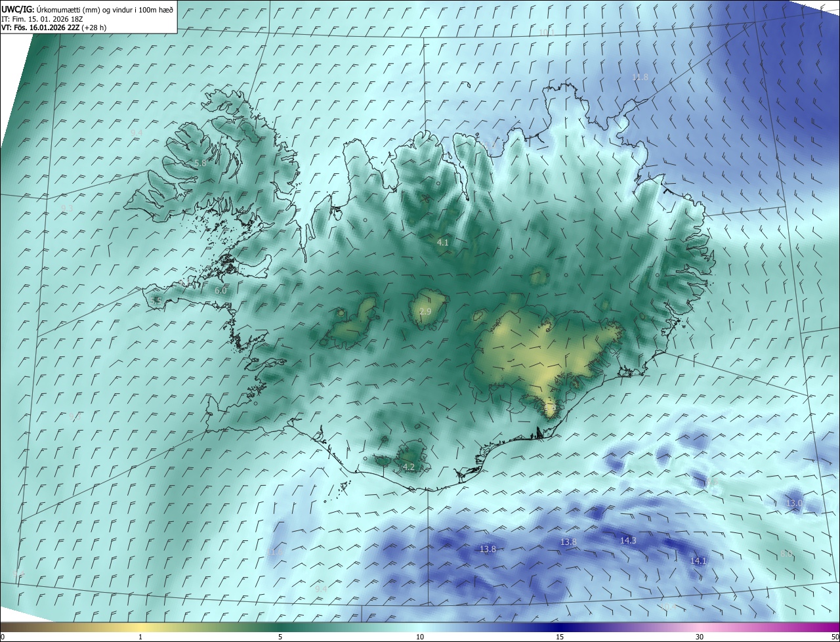
Task: Click the 30 tick label on the color scale
Action: 700,637
